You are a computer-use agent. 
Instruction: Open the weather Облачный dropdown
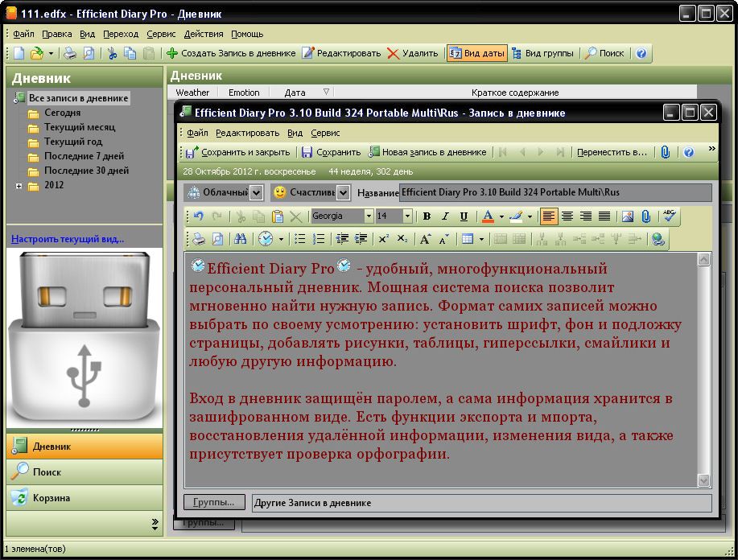click(256, 193)
